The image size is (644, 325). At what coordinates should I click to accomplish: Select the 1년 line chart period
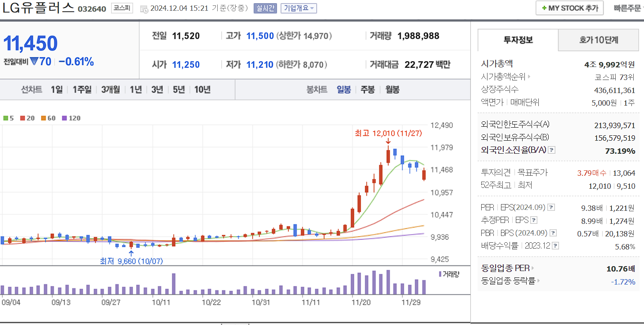[135, 89]
